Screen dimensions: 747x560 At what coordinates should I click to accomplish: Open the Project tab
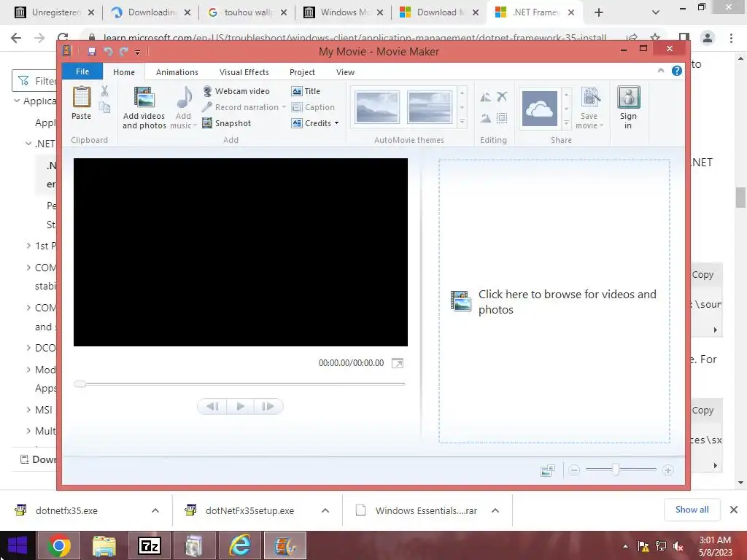[302, 72]
